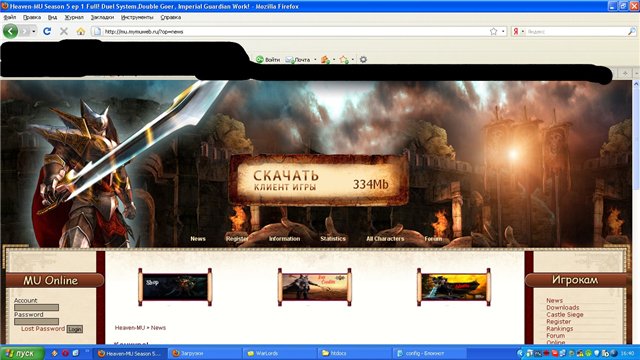Click the page icon in the address bar
Viewport: 640px width, 360px height.
click(x=97, y=31)
